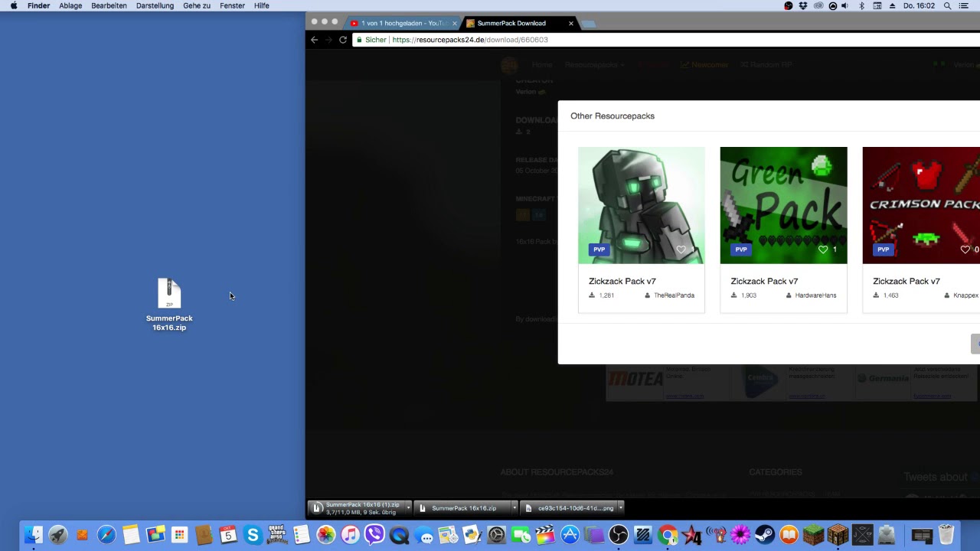
Task: Open the Crimson Pack thumbnail
Action: point(921,205)
